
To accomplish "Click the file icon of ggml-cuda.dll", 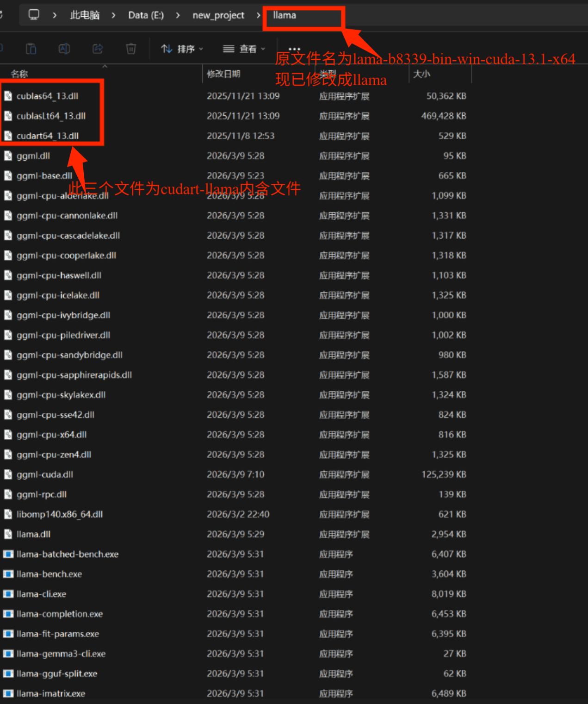I will [x=8, y=474].
